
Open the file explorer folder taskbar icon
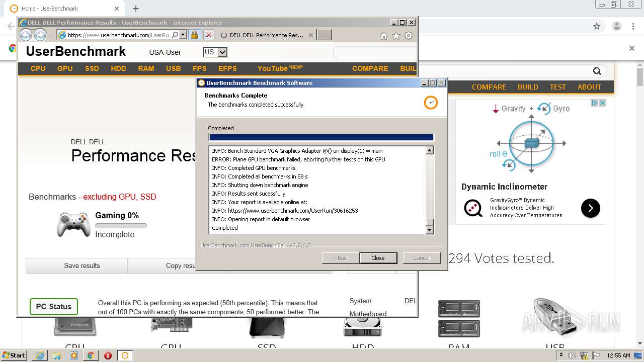pyautogui.click(x=57, y=355)
